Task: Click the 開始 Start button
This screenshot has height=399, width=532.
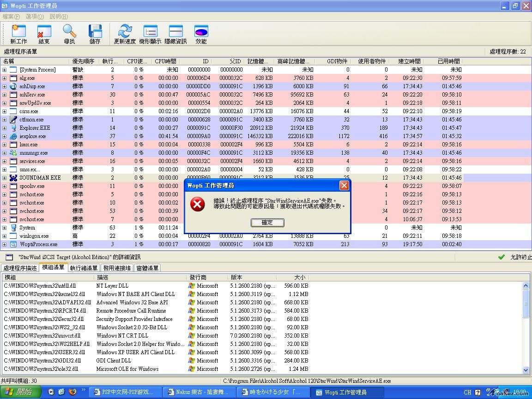Action: [x=20, y=392]
